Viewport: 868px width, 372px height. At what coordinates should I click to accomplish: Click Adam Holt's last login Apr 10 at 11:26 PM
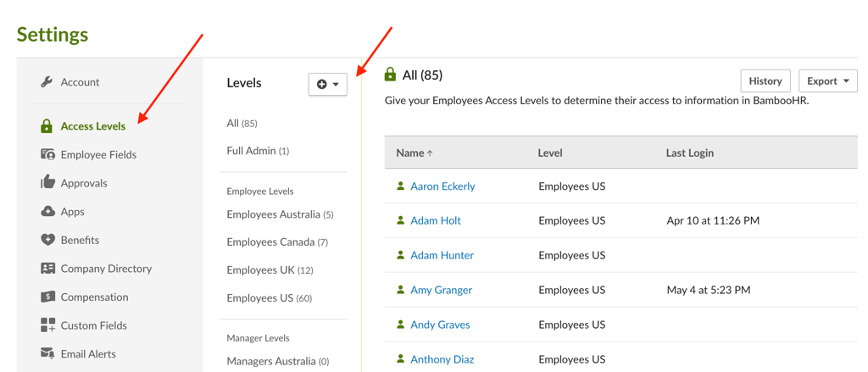point(713,220)
